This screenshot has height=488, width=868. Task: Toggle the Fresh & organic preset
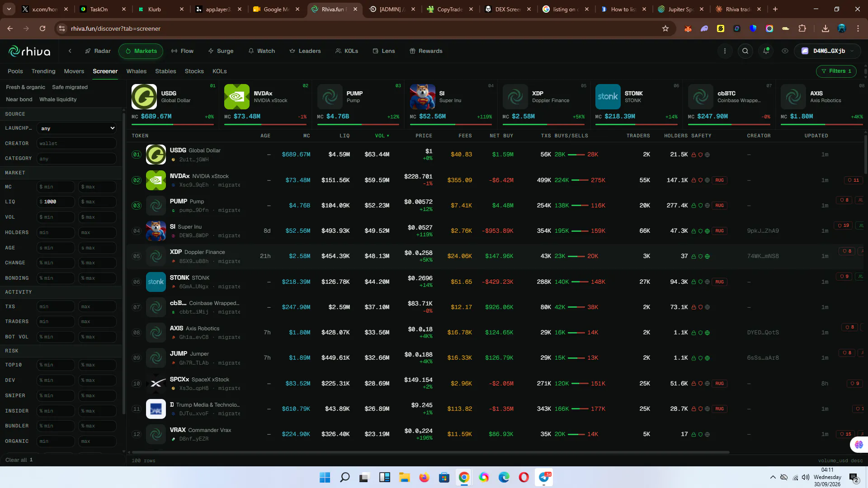25,87
